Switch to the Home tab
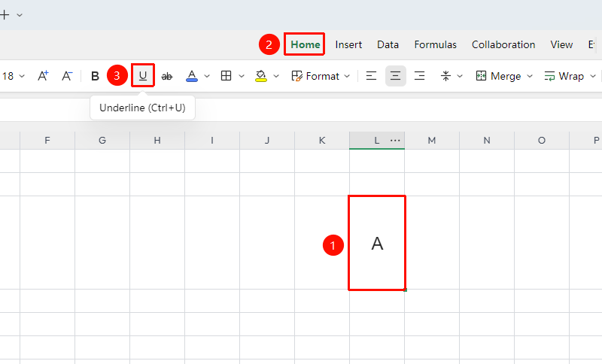 306,44
